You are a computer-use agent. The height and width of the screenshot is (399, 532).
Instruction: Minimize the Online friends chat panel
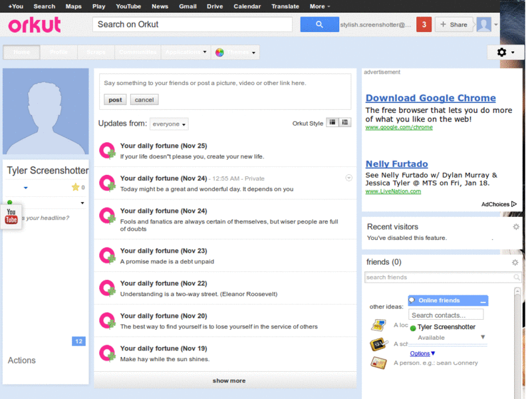(483, 301)
